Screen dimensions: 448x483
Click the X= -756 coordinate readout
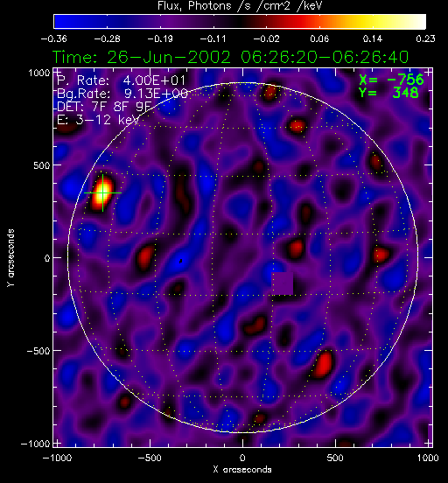391,80
